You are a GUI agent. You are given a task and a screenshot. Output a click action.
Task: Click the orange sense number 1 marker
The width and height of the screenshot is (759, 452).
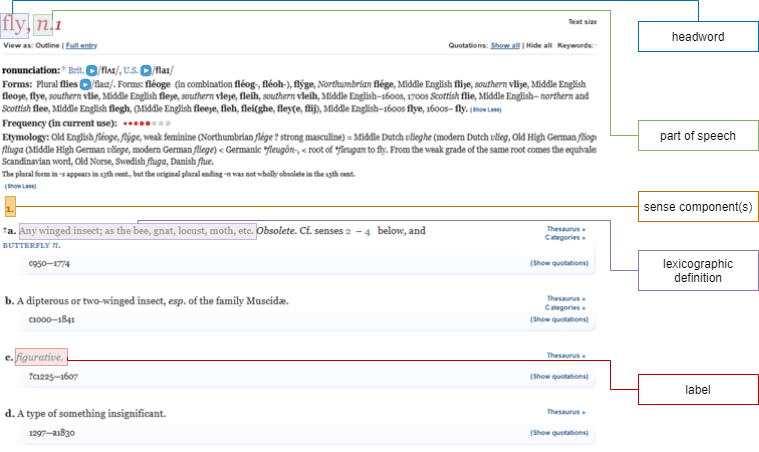click(x=9, y=209)
